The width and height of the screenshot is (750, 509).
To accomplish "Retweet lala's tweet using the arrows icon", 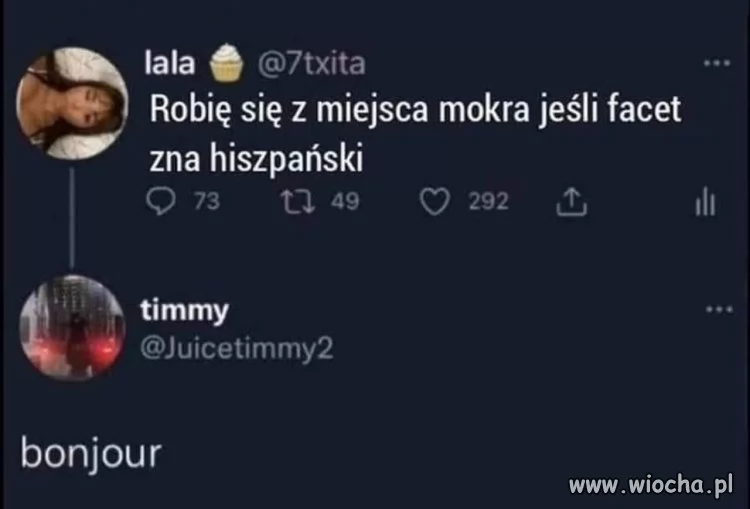I will (298, 201).
